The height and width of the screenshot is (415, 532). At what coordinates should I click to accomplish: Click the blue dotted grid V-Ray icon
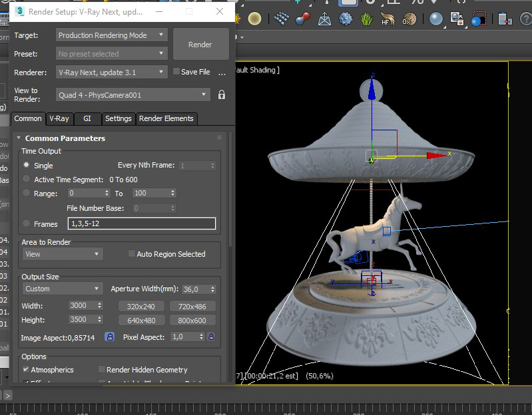point(281,19)
